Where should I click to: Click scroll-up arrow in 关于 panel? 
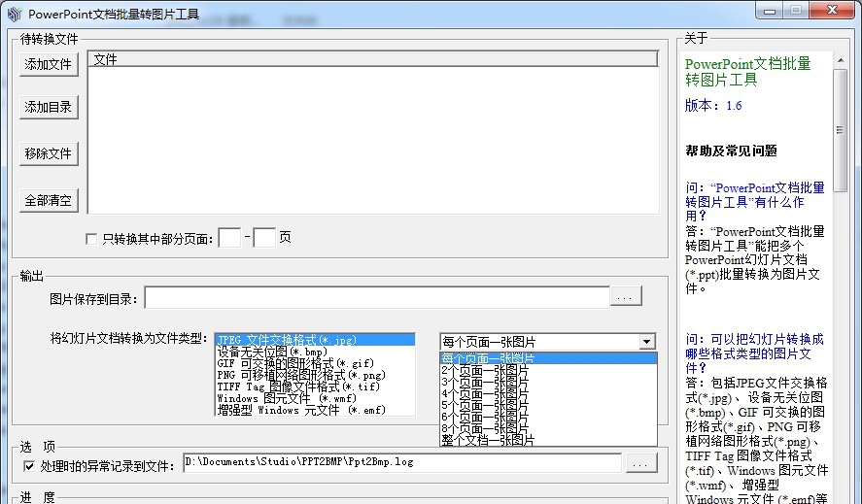click(x=840, y=60)
